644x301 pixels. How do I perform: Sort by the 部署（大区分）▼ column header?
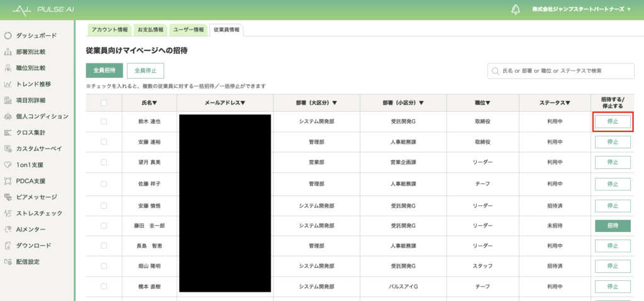316,103
